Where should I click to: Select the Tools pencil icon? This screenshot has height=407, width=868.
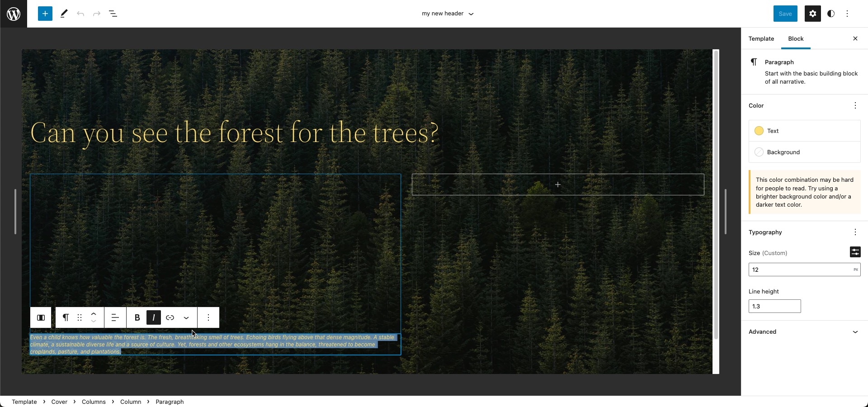pyautogui.click(x=63, y=14)
